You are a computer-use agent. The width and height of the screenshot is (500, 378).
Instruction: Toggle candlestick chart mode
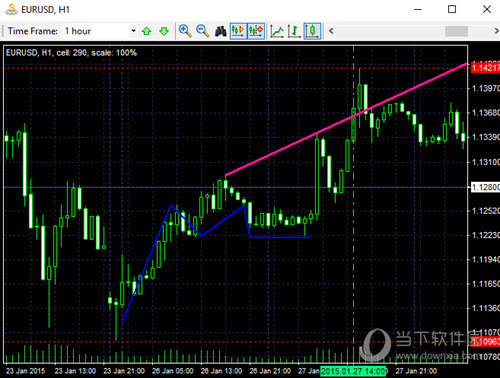(x=312, y=31)
